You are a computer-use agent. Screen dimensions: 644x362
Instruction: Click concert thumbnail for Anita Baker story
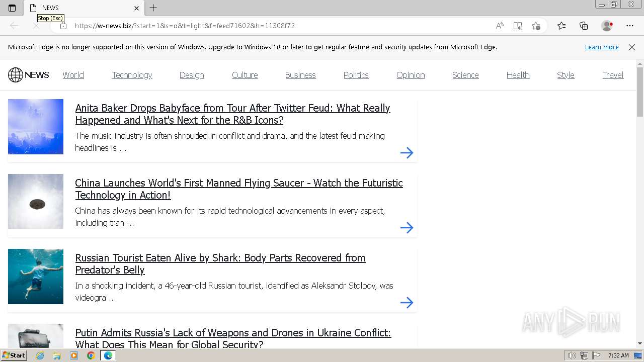(36, 127)
